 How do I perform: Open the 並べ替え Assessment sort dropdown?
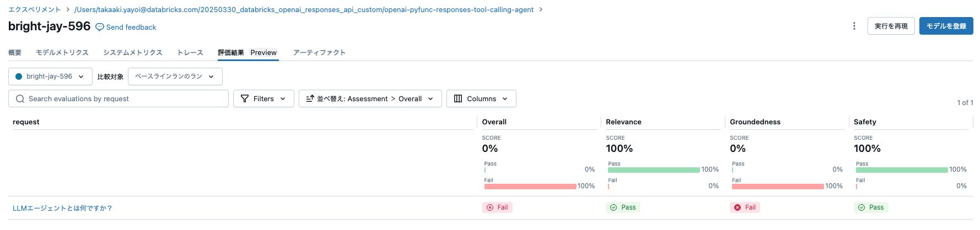tap(370, 98)
